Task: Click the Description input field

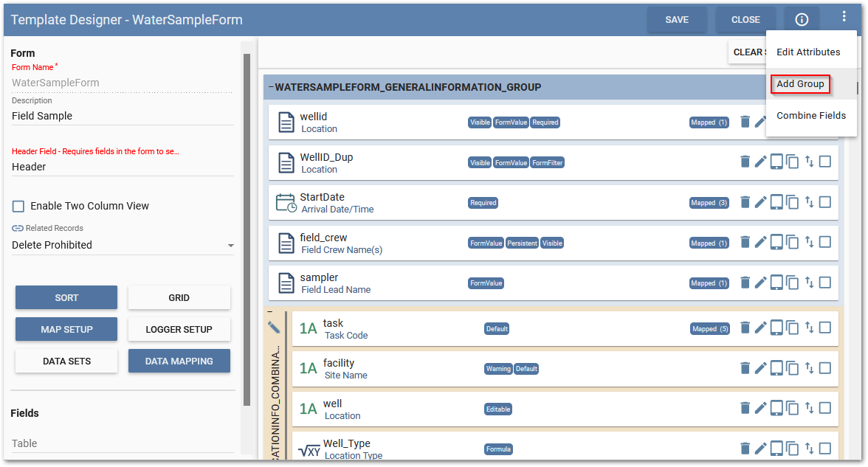Action: pyautogui.click(x=123, y=116)
